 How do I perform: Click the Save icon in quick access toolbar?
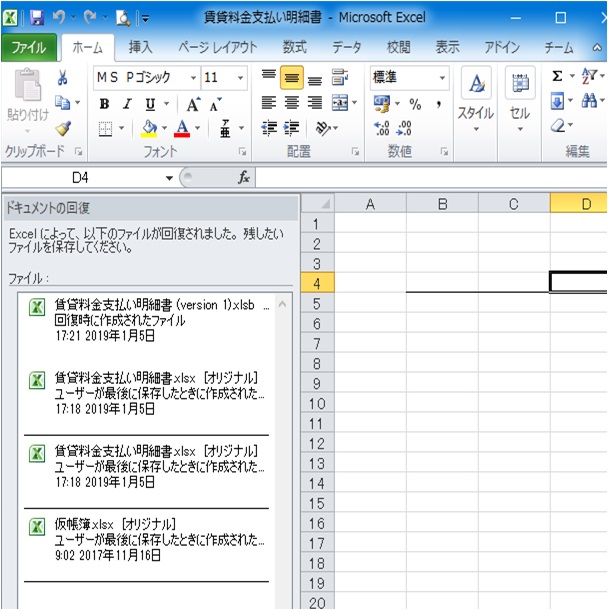[37, 18]
